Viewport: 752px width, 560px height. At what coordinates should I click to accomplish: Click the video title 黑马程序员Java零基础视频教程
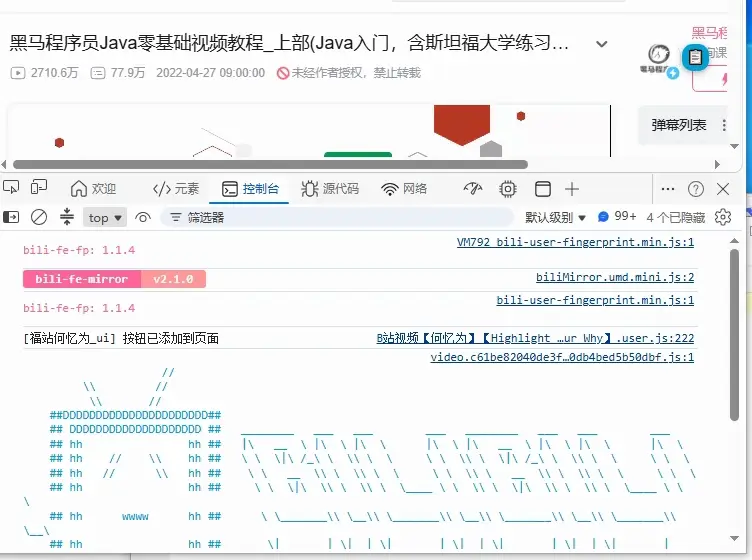[289, 43]
